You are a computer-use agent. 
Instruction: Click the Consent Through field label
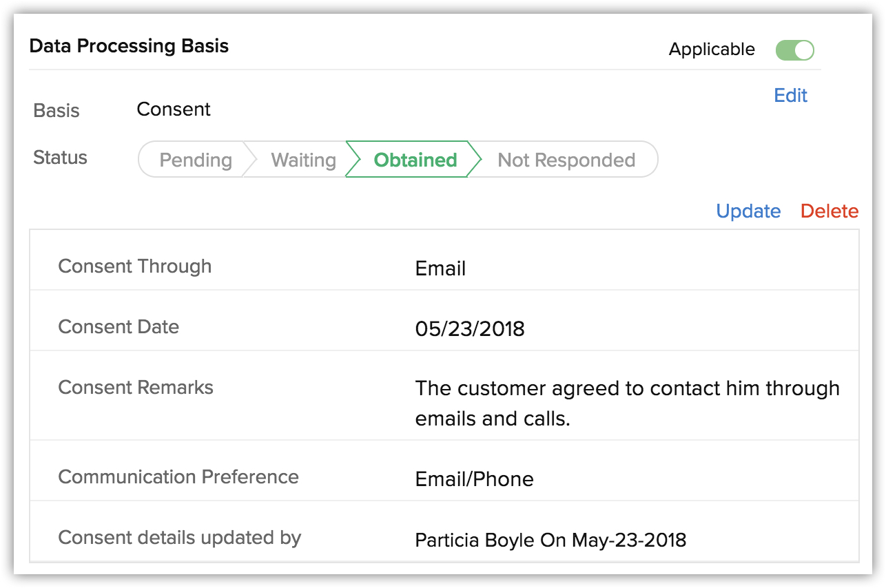tap(134, 266)
